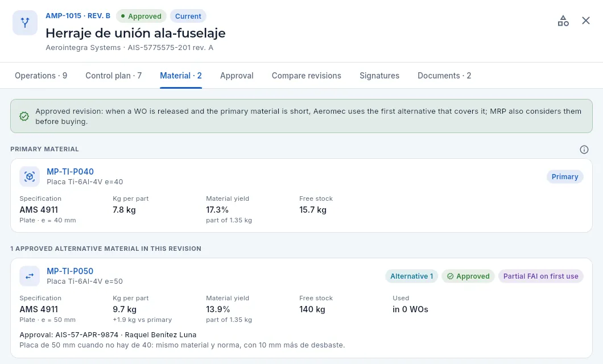The width and height of the screenshot is (603, 364).
Task: Show info for Primary Material section
Action: [x=584, y=150]
